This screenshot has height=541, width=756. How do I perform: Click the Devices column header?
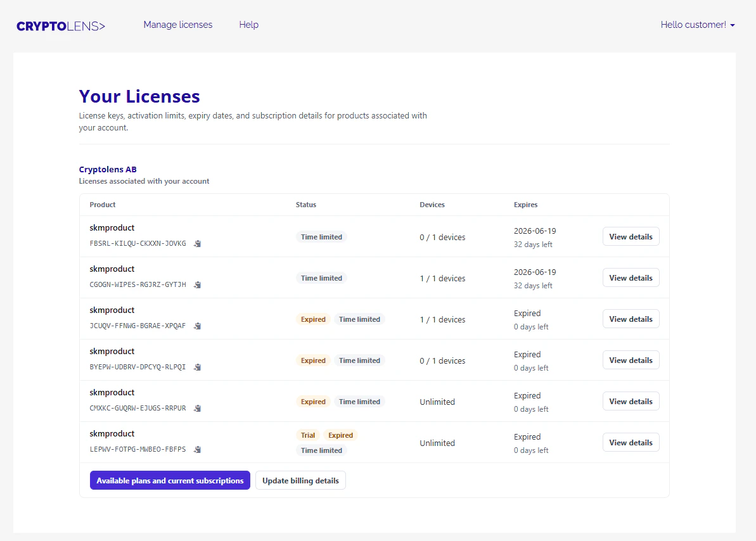pos(432,205)
